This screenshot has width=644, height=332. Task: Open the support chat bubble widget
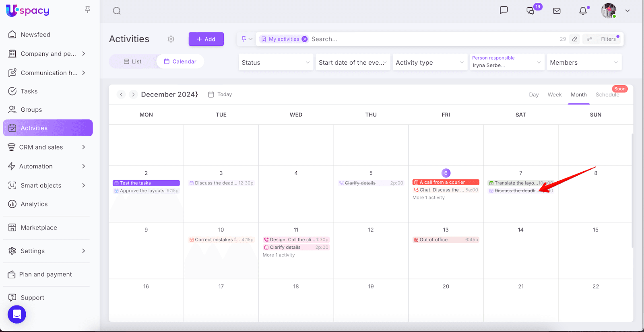point(17,314)
